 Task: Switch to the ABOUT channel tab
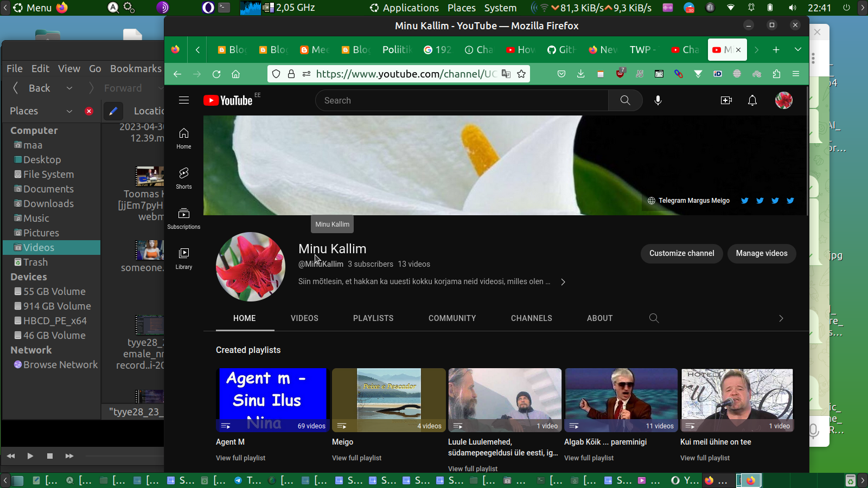[x=600, y=318]
